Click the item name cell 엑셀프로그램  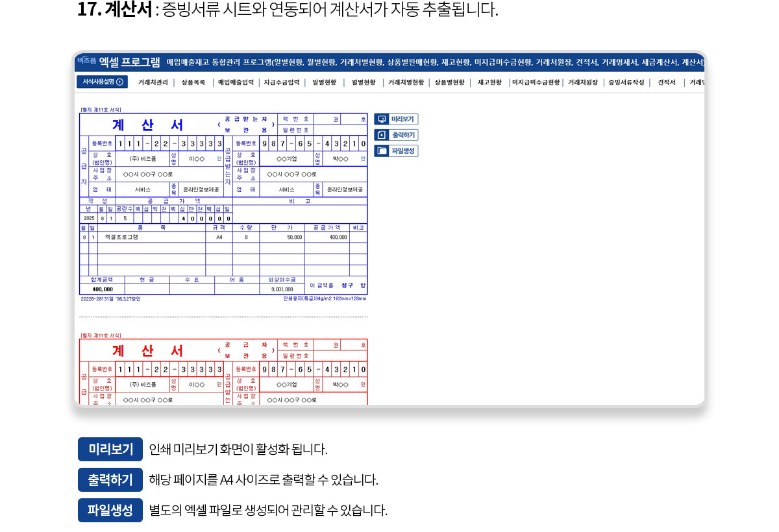coord(152,237)
